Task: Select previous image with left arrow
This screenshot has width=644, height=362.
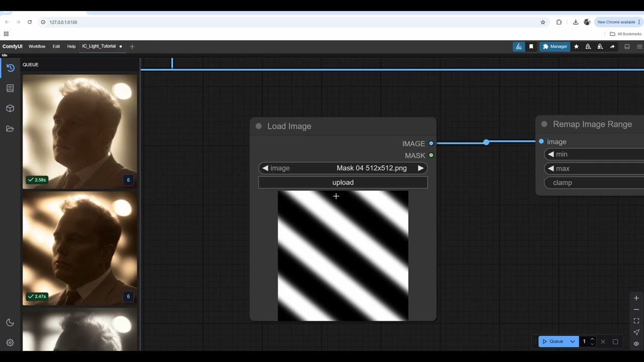Action: pyautogui.click(x=265, y=168)
